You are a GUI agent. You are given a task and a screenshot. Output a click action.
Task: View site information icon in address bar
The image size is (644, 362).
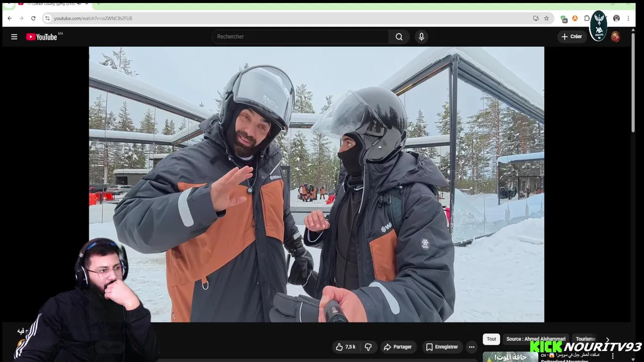point(47,18)
